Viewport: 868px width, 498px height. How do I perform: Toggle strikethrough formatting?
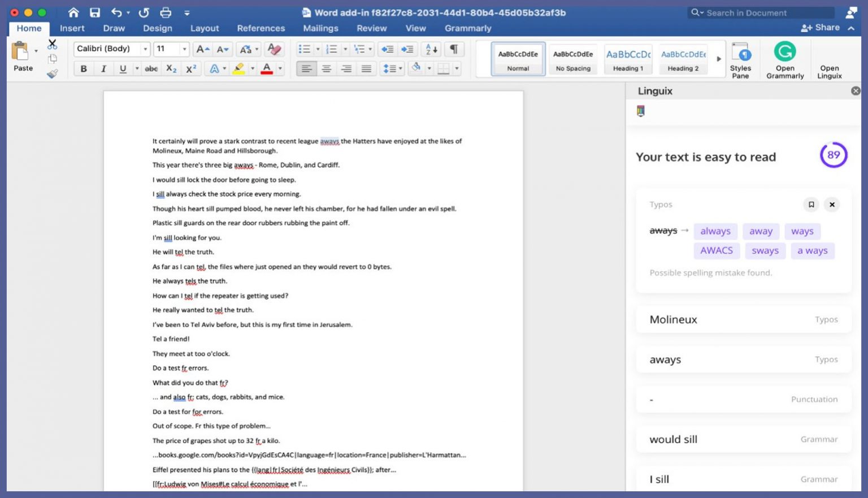[151, 68]
